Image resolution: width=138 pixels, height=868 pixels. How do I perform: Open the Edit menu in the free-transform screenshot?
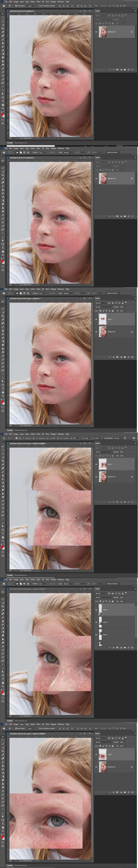click(10, 434)
